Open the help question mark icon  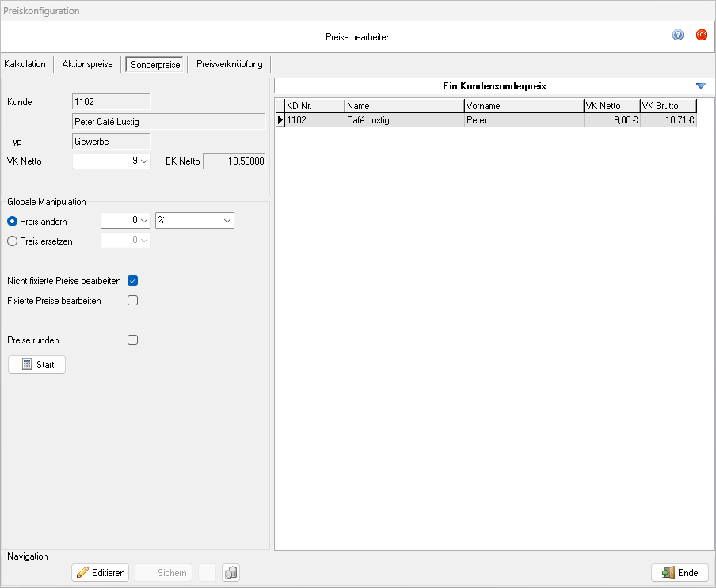(x=678, y=35)
